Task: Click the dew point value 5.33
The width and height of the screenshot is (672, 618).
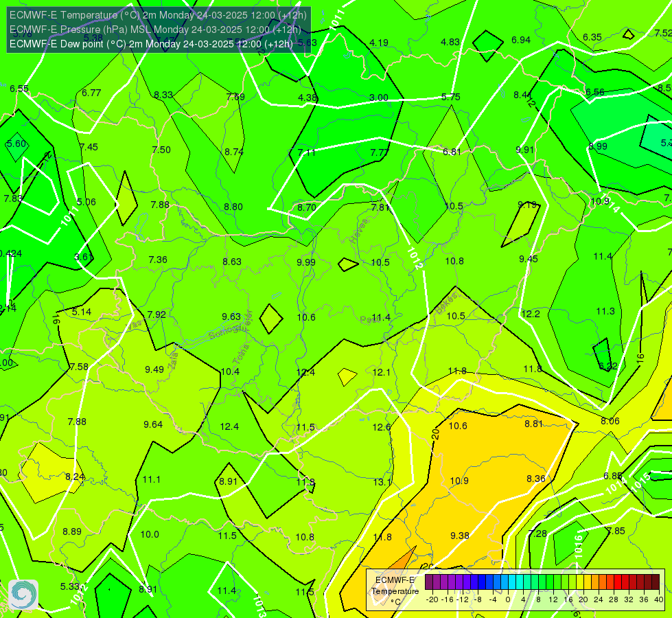Action: [69, 586]
